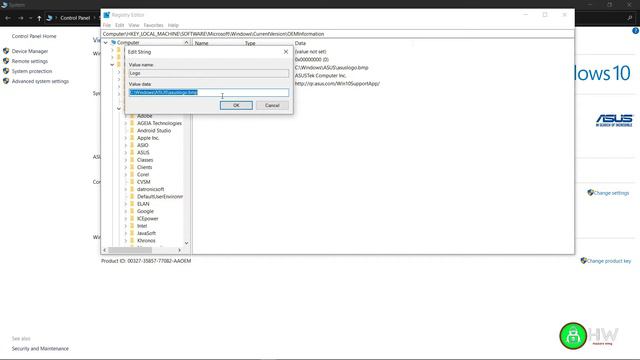Click the Data column header
Viewport: 640px width, 360px height.
pos(300,43)
